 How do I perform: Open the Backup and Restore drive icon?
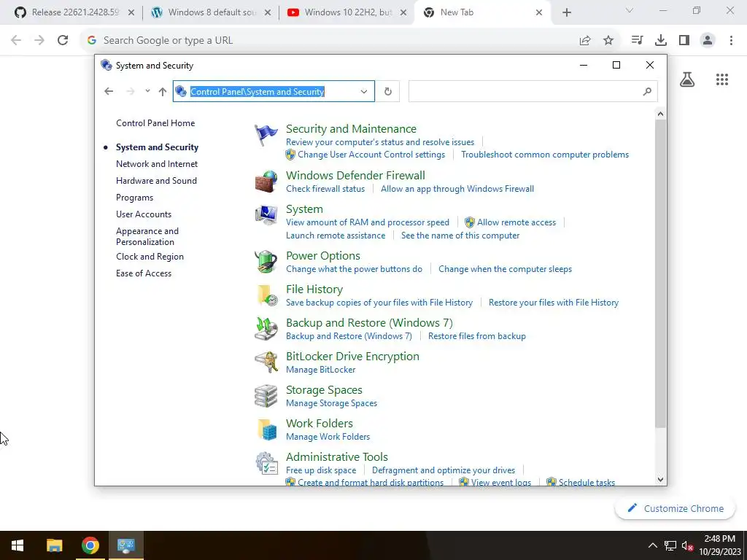tap(266, 329)
